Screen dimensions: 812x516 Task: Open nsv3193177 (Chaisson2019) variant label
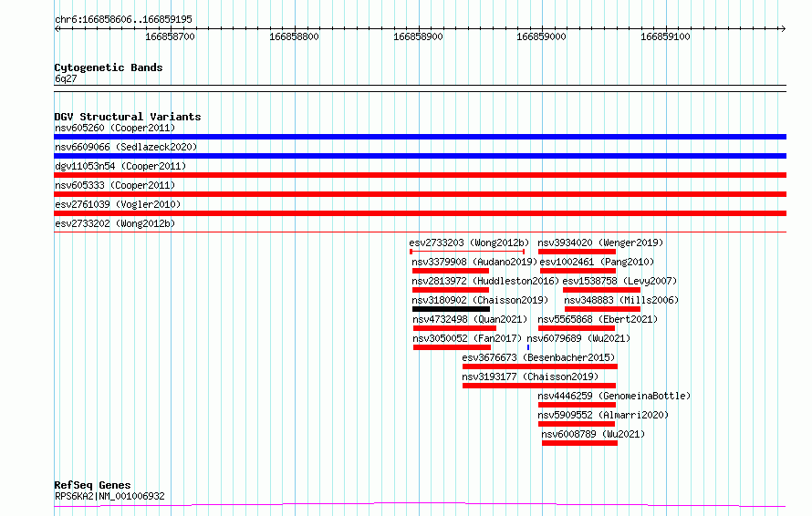(530, 377)
